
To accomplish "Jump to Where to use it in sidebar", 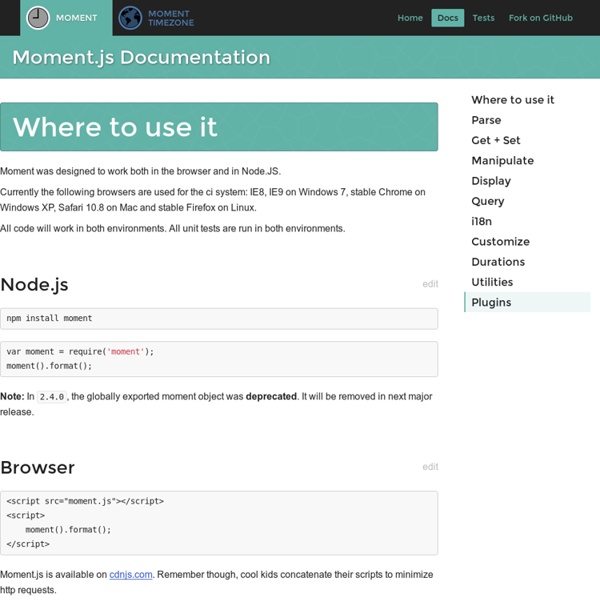I will click(512, 100).
